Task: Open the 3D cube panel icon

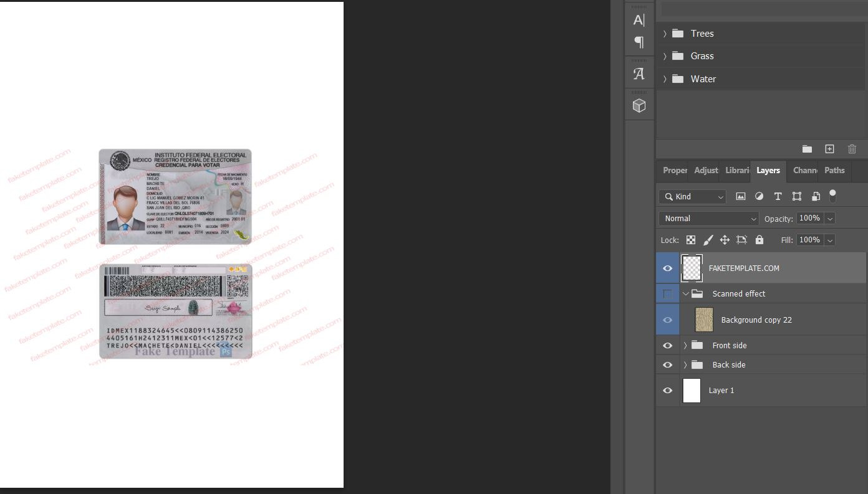Action: pyautogui.click(x=639, y=106)
